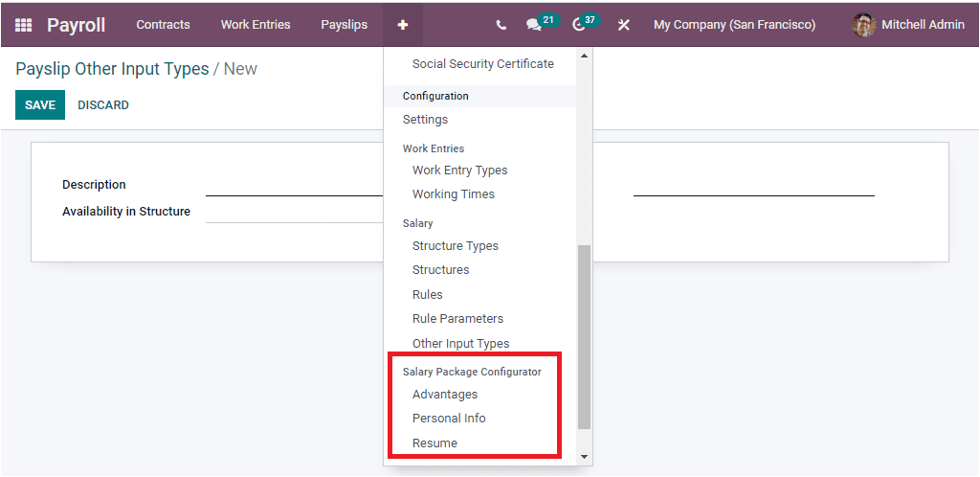Go back to Payslip Other Input Types breadcrumb

point(113,69)
